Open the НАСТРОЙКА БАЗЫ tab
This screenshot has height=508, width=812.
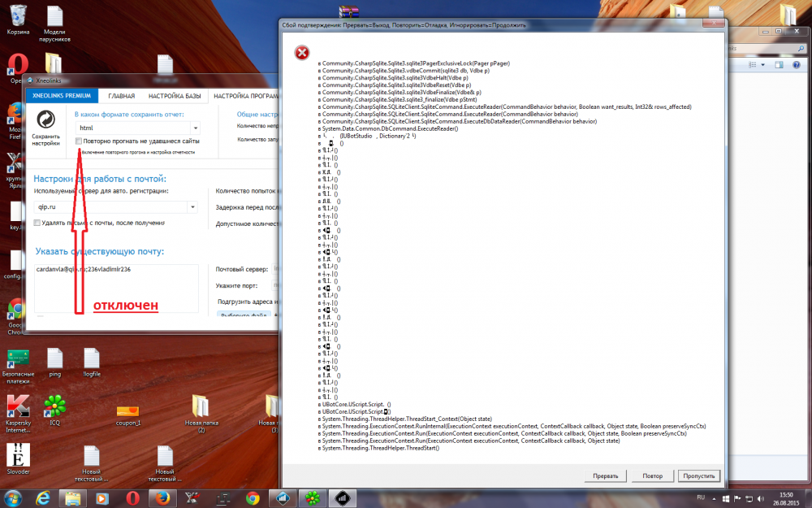coord(175,96)
